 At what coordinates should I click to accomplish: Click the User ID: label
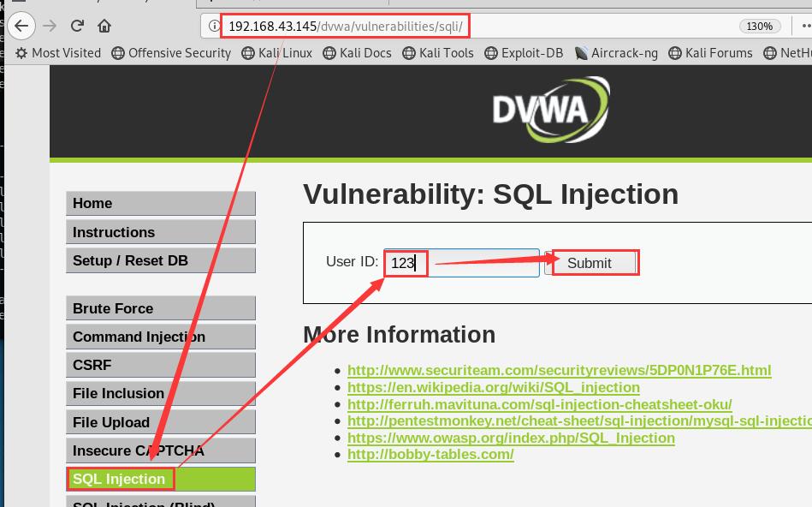pos(353,261)
